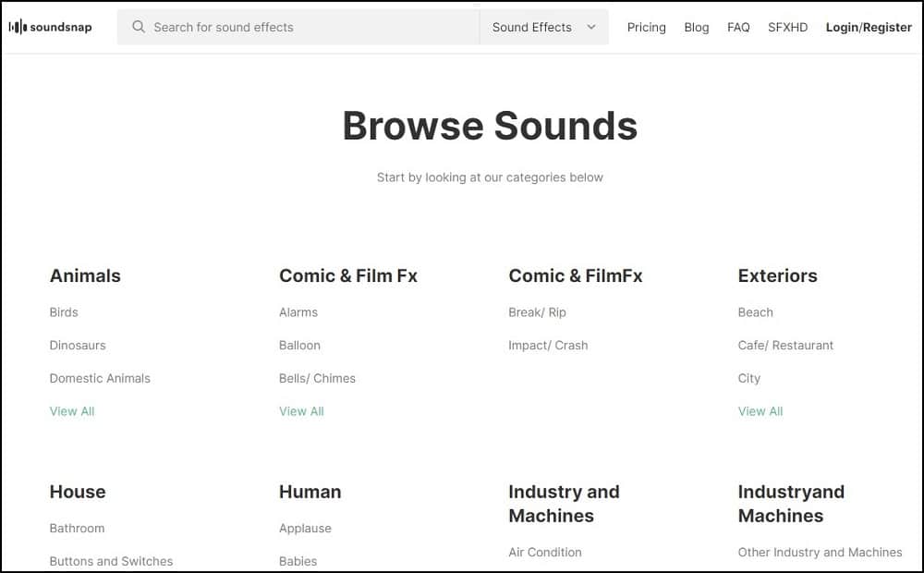924x573 pixels.
Task: Click the search magnifying glass icon
Action: coord(137,27)
